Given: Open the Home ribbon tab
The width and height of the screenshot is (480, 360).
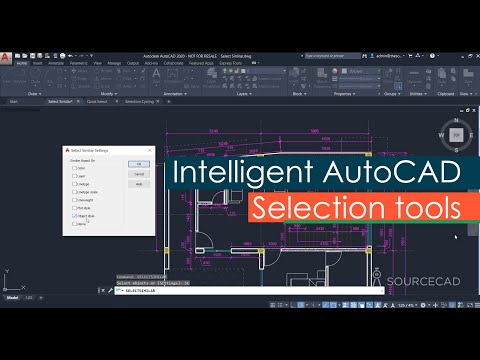Looking at the screenshot, I should (22, 63).
